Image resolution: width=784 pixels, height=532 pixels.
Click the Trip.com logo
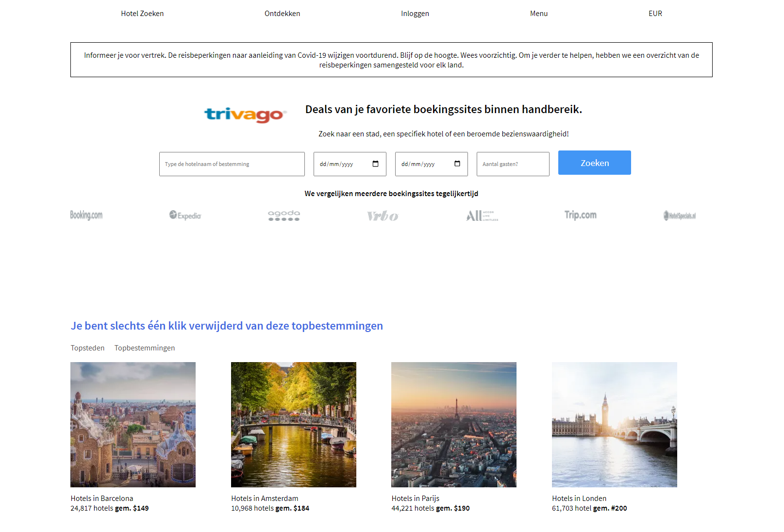(581, 215)
